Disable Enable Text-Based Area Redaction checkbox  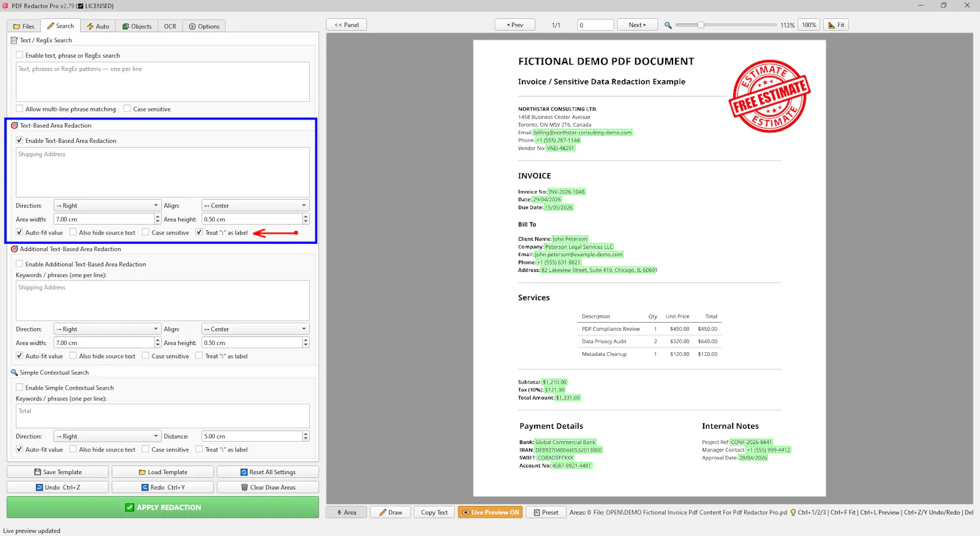20,140
